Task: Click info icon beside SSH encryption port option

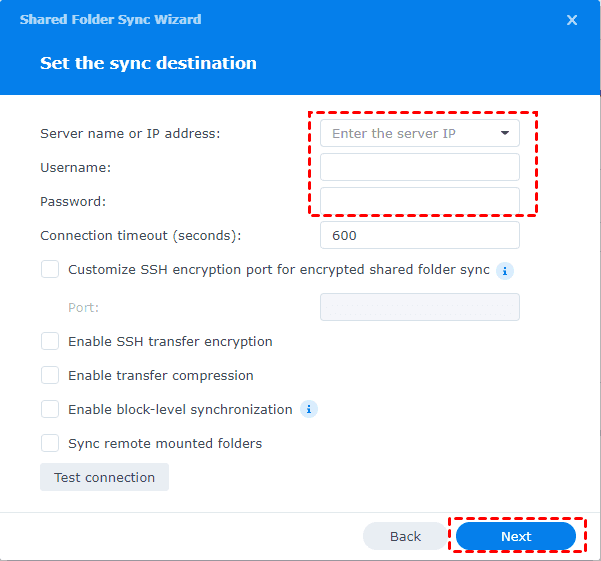Action: coord(505,270)
